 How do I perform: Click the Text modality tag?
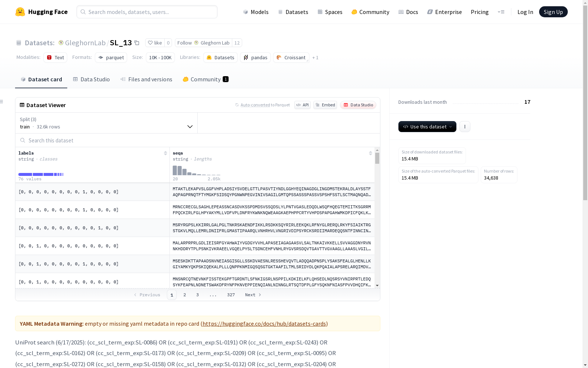[x=55, y=57]
